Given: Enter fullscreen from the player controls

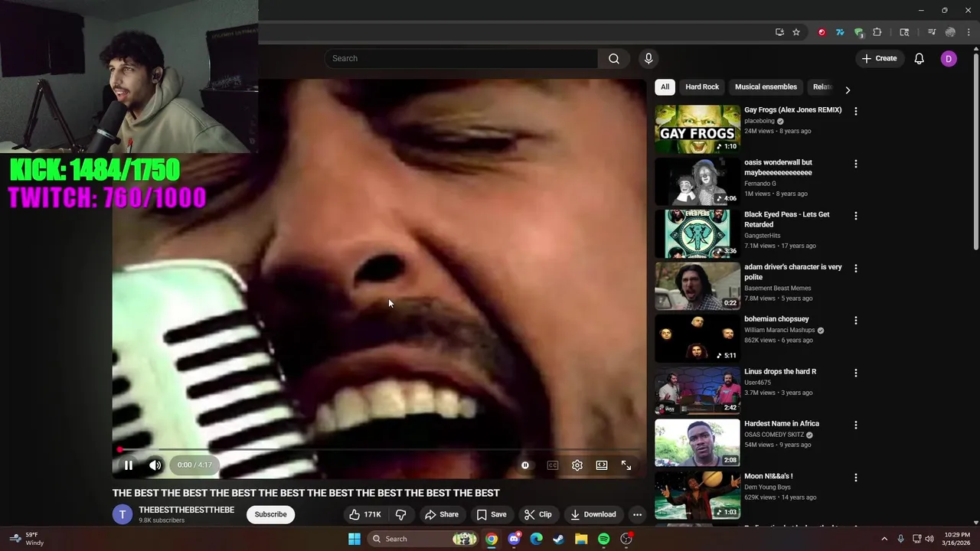Looking at the screenshot, I should (626, 465).
